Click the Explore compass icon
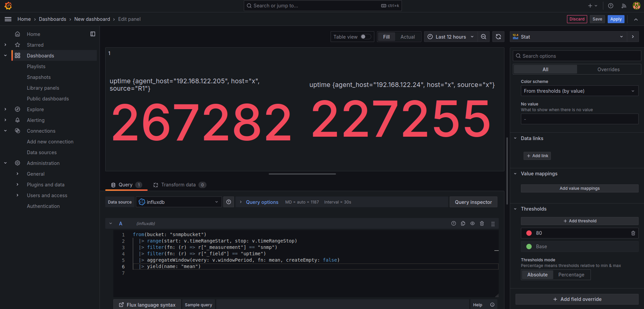This screenshot has width=644, height=309. (x=17, y=109)
